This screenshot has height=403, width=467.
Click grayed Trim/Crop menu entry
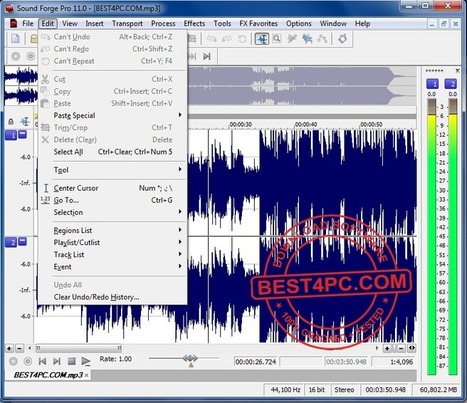tap(113, 128)
